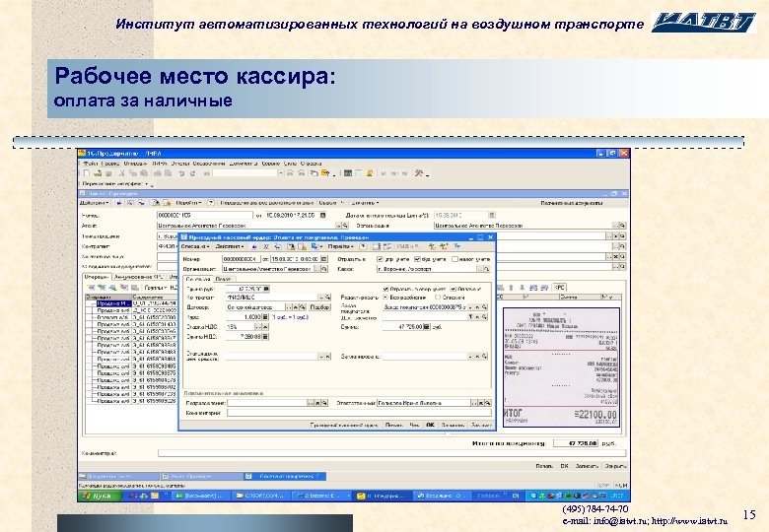Image resolution: width=769 pixels, height=532 pixels.
Task: Switch to Печать tab in cash order
Action: point(223,279)
